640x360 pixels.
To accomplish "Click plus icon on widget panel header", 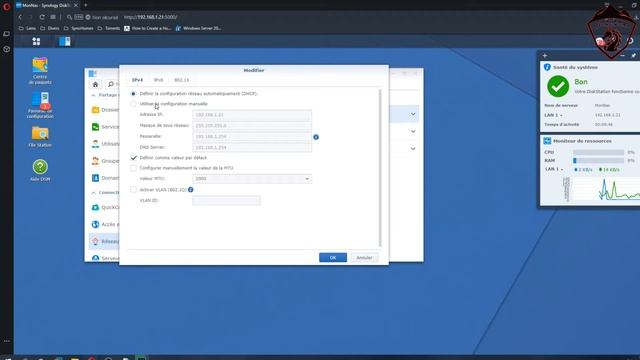I will [545, 56].
